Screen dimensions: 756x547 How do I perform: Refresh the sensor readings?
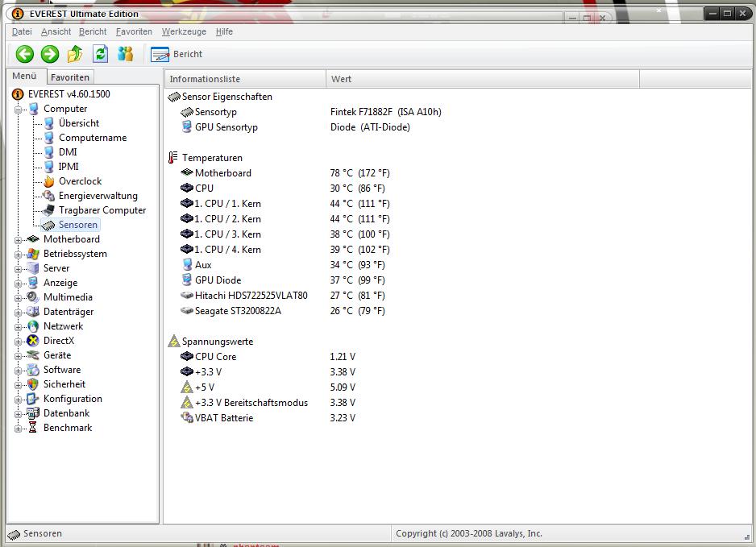point(100,53)
